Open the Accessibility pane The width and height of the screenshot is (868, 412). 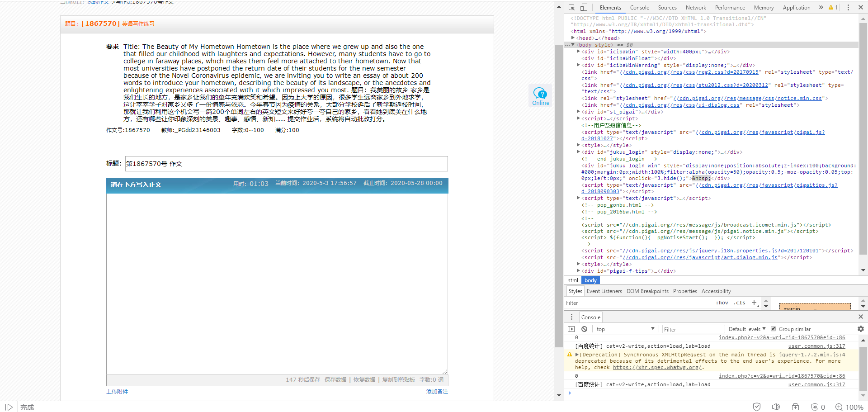pos(716,291)
